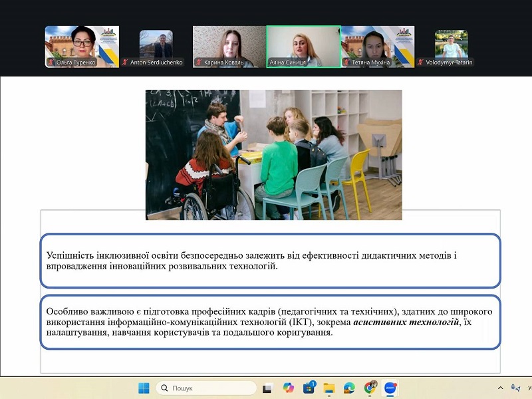Open the Windows Start menu

coord(144,388)
